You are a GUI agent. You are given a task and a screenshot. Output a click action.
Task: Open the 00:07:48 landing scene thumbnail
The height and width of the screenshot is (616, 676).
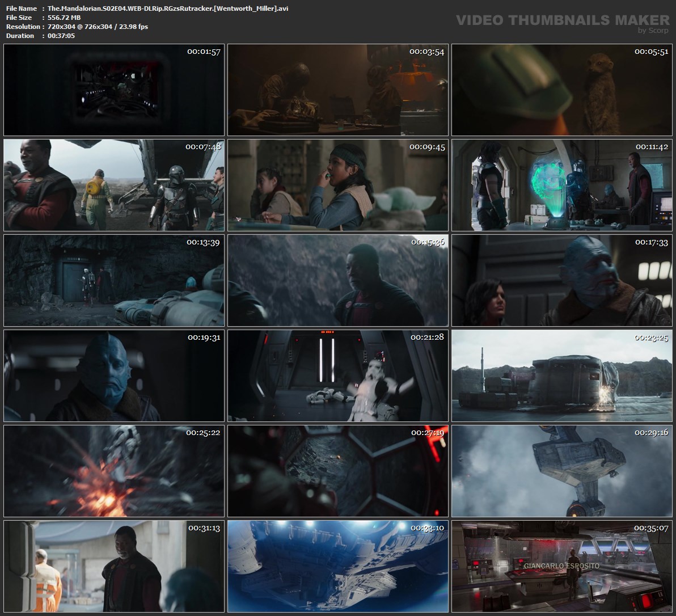point(114,185)
